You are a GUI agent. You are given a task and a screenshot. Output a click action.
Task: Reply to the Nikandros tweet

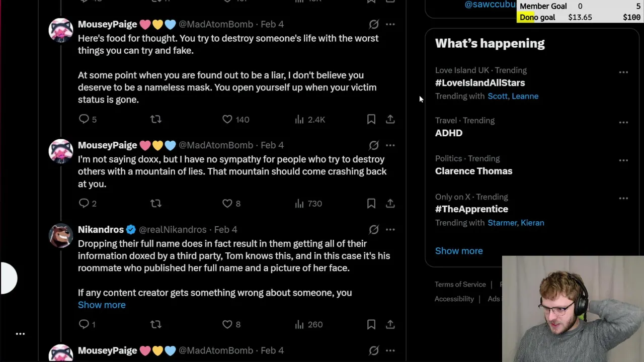84,324
